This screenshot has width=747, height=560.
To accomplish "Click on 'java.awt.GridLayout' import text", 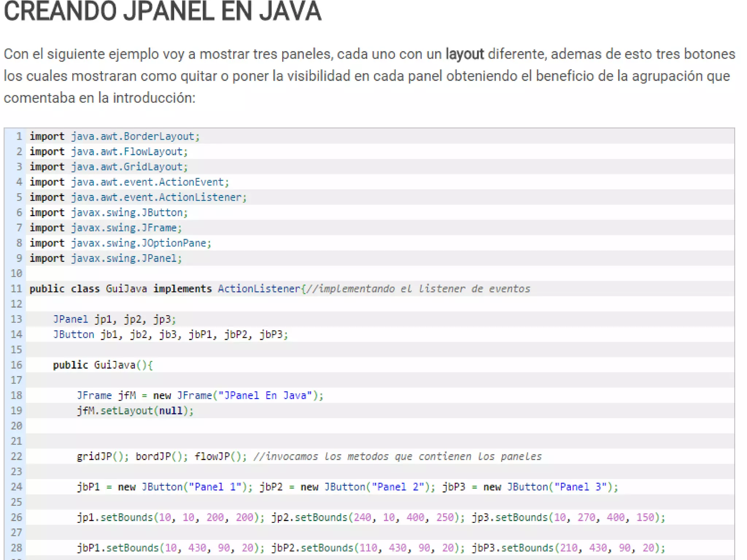I will pyautogui.click(x=127, y=167).
